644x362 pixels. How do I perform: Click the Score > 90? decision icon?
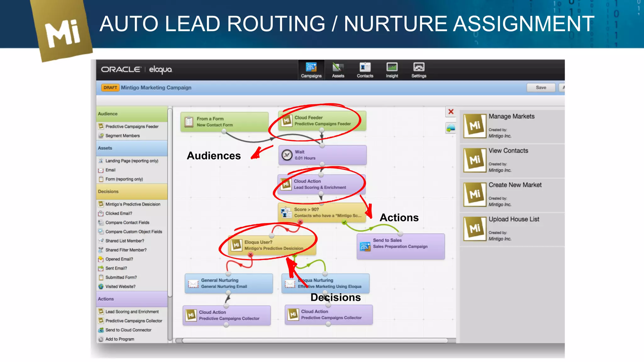click(286, 212)
